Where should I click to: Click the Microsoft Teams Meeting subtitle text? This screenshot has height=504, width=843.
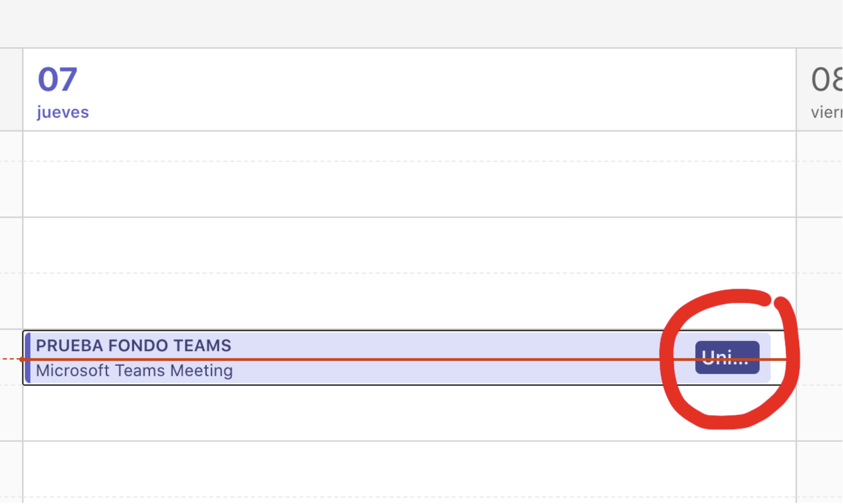click(x=134, y=371)
